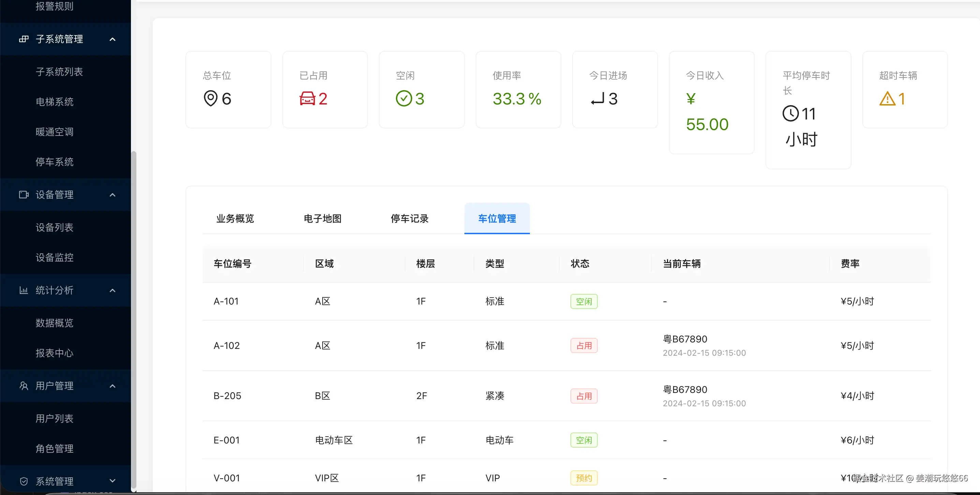
Task: Collapse the 用户管理 section chevron
Action: pos(112,386)
